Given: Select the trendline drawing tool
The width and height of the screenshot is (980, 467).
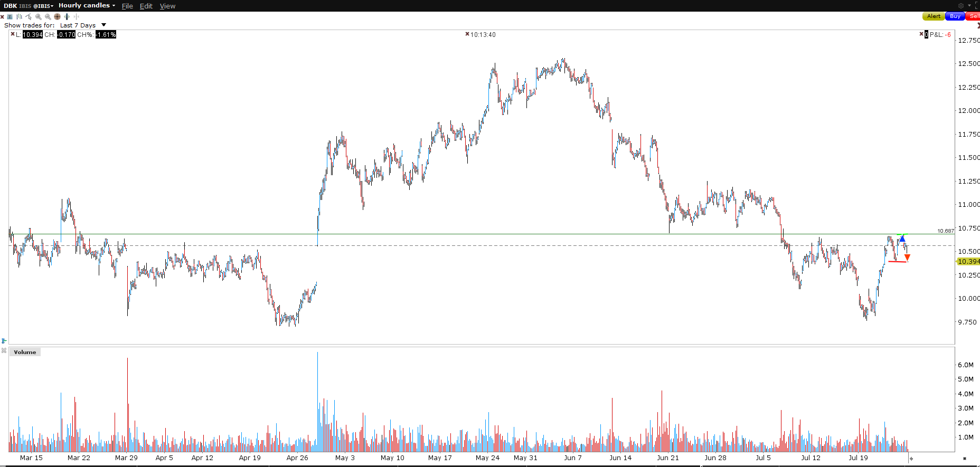Looking at the screenshot, I should [29, 16].
